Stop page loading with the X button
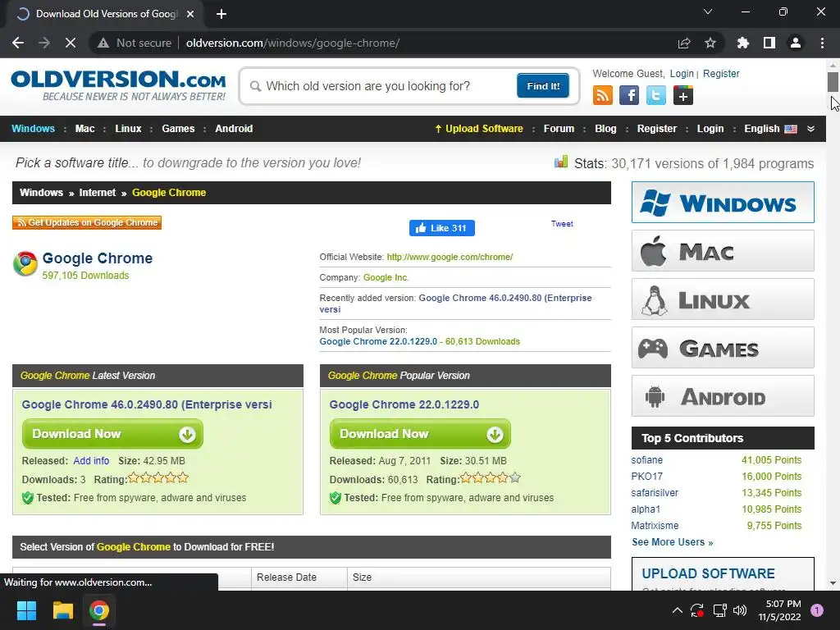Viewport: 840px width, 630px height. 71,43
